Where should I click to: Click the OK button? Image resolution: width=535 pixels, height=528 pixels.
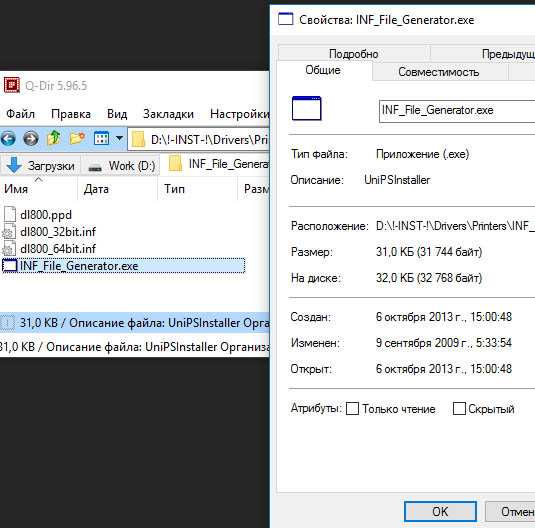[440, 511]
